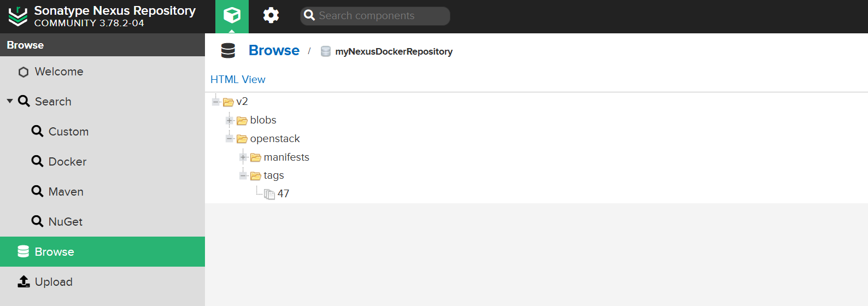The image size is (868, 306).
Task: Click the Browse database icon in sidebar
Action: point(23,251)
